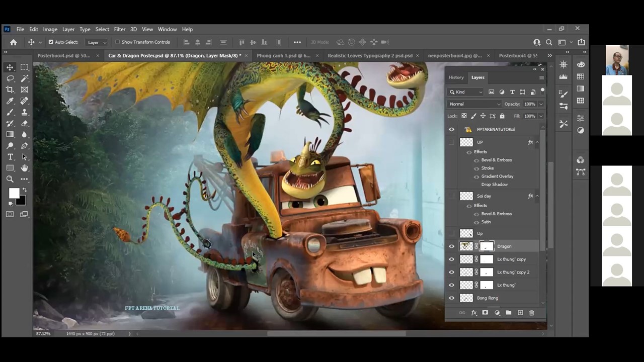This screenshot has height=362, width=644.
Task: Hide the Lx thung' copy layer
Action: point(451,259)
